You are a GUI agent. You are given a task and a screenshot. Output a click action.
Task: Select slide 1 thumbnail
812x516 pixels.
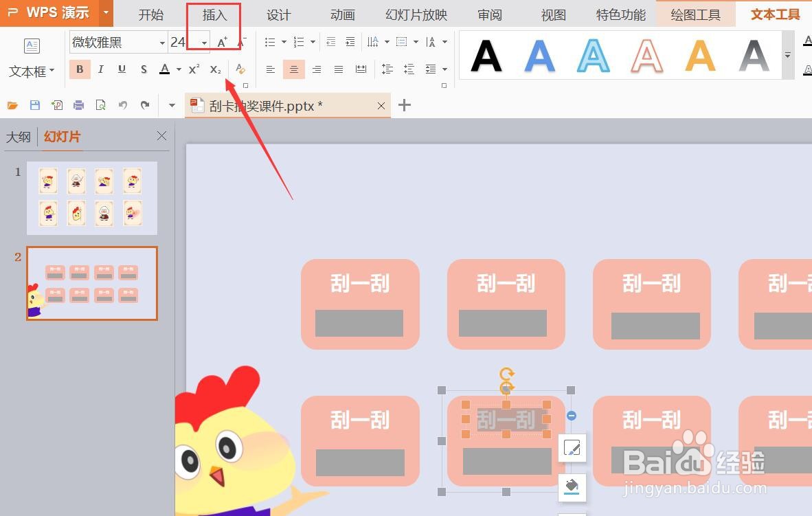[x=92, y=198]
